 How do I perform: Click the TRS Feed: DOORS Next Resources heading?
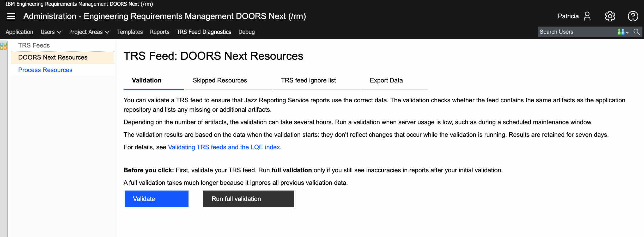pyautogui.click(x=213, y=56)
